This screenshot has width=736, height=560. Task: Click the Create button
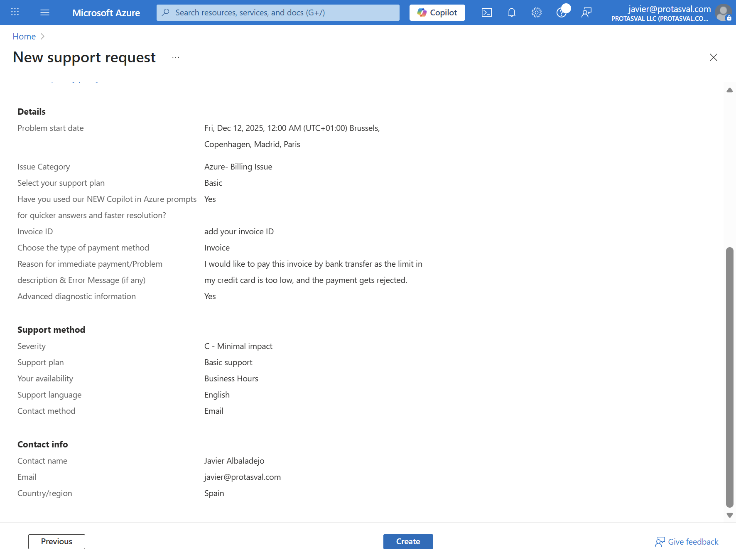(408, 542)
